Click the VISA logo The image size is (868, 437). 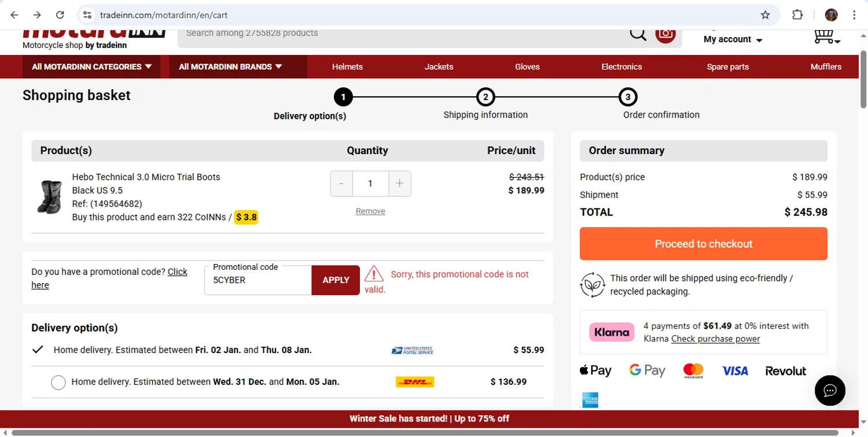(x=735, y=371)
